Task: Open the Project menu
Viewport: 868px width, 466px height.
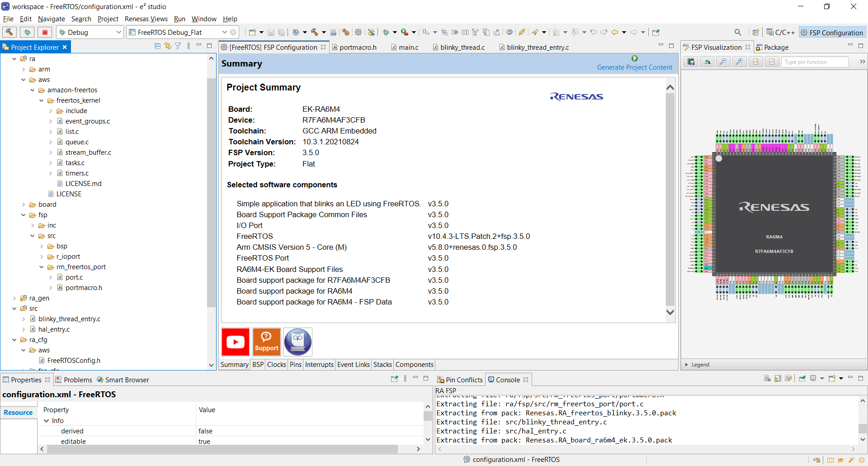Action: pyautogui.click(x=108, y=19)
